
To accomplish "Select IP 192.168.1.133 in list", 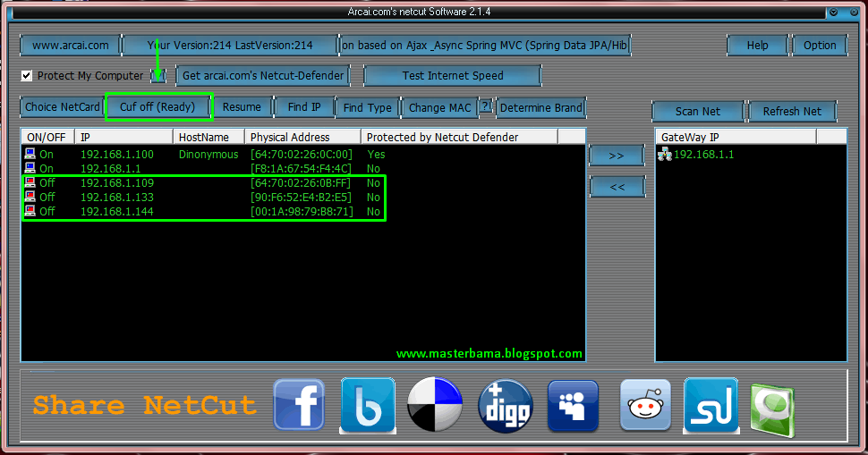I will [117, 198].
